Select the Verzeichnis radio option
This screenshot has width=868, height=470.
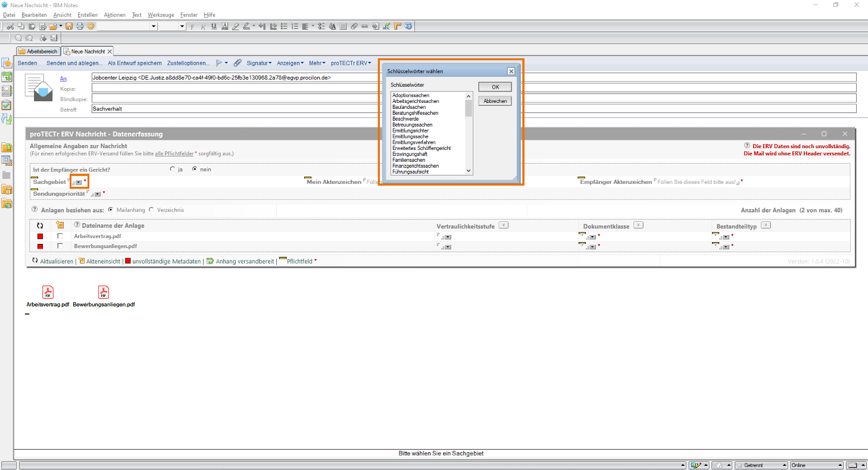click(x=151, y=209)
